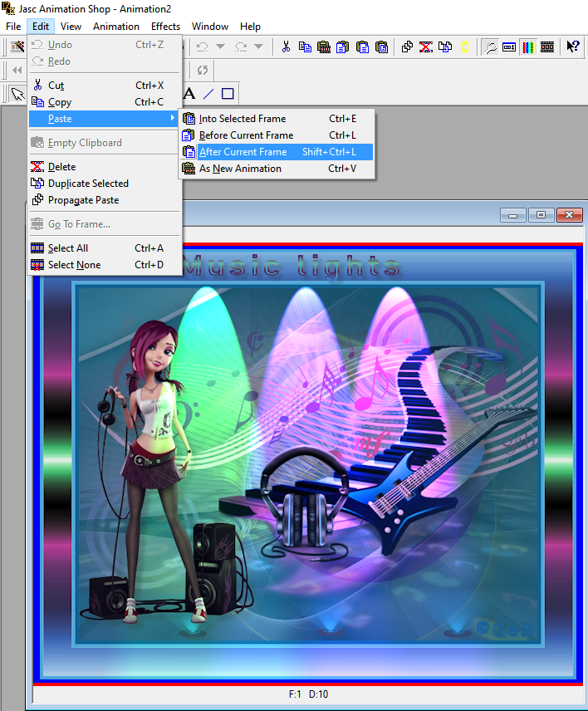This screenshot has width=588, height=711.
Task: Open the Redo history dropdown arrow
Action: 258,47
